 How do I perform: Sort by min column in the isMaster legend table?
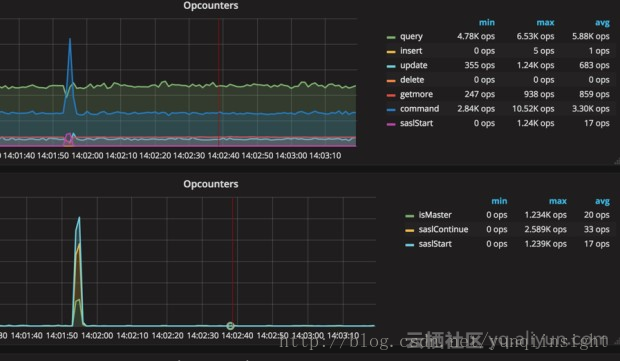click(x=499, y=201)
